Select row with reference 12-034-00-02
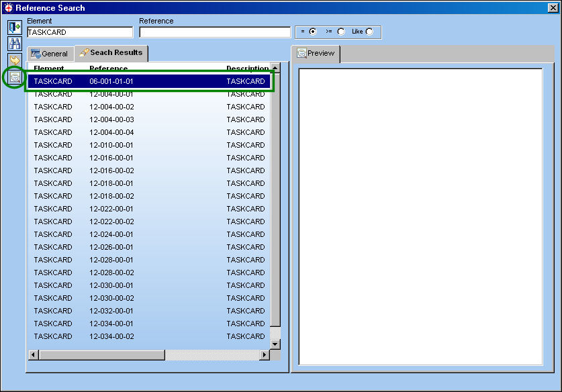The image size is (562, 392). click(149, 336)
